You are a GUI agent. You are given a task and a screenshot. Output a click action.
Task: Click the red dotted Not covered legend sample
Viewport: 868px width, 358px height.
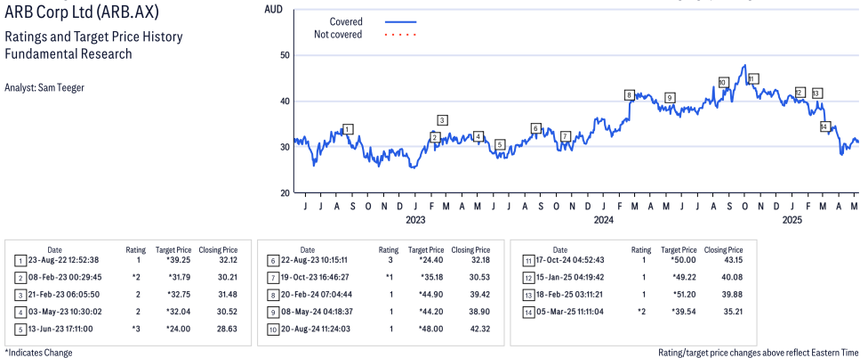tap(400, 35)
